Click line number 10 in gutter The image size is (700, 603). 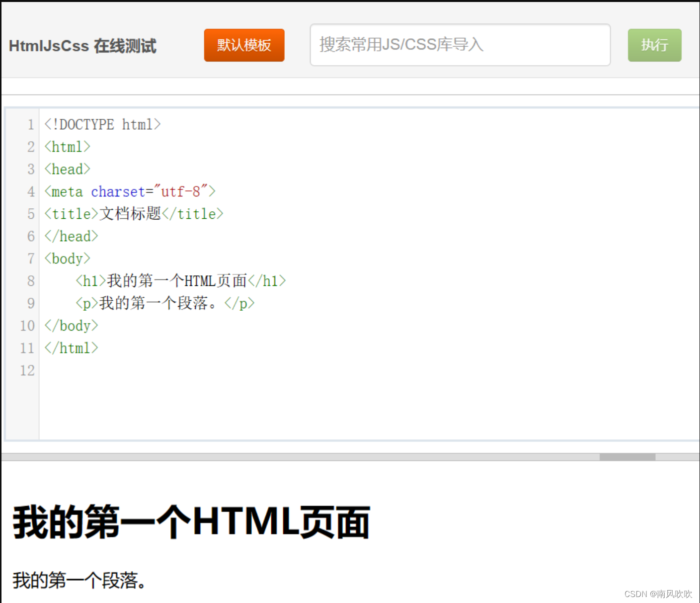(x=27, y=326)
